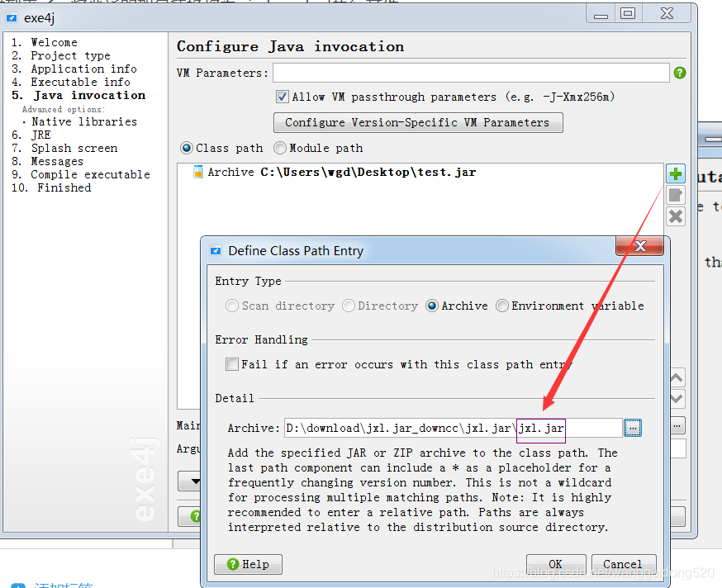The image size is (722, 588).
Task: Click OK in Define Class Path Entry dialog
Action: [556, 564]
